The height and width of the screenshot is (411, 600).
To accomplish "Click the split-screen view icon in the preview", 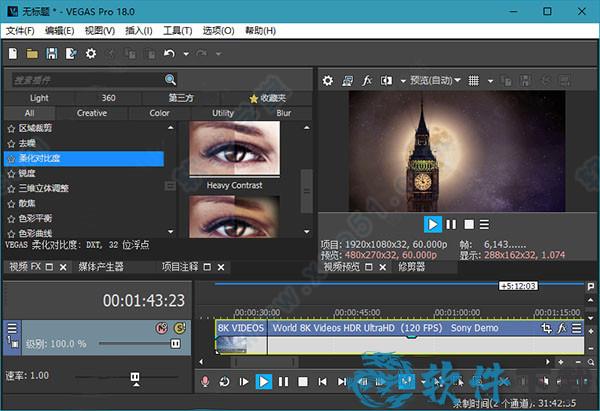I will [x=385, y=80].
